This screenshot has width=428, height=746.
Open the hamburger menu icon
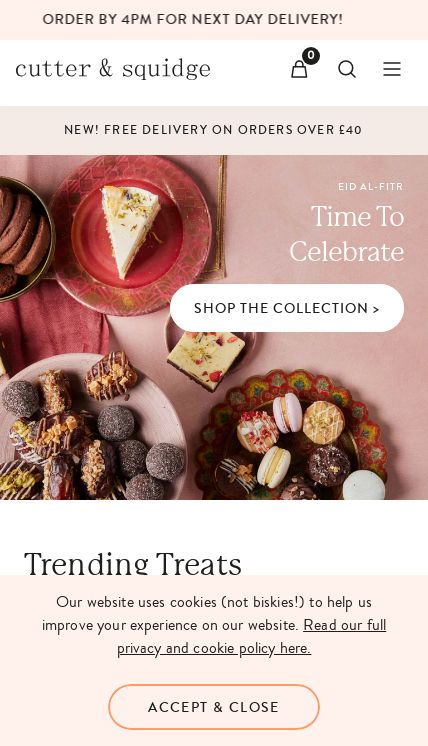[392, 69]
